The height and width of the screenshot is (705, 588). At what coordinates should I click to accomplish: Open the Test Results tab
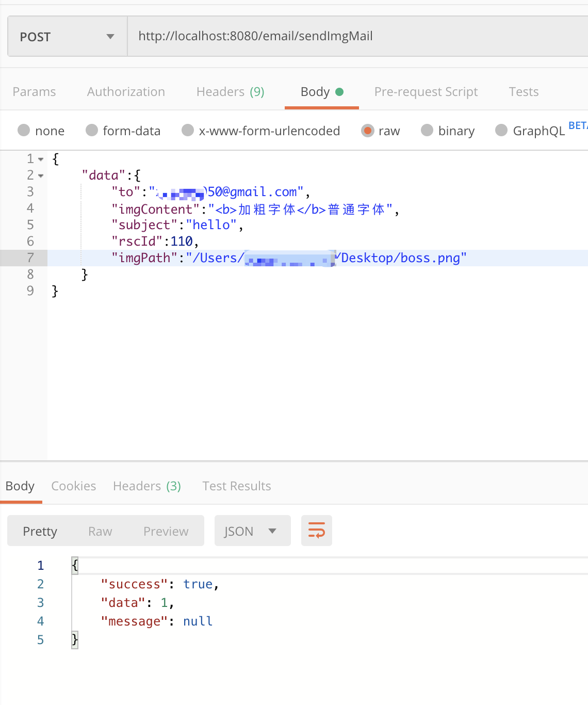[237, 486]
